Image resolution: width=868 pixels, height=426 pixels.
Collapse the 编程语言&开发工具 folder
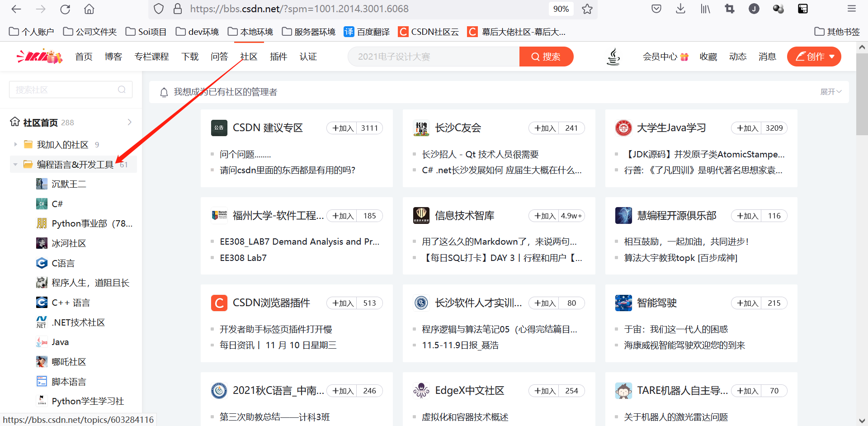15,164
